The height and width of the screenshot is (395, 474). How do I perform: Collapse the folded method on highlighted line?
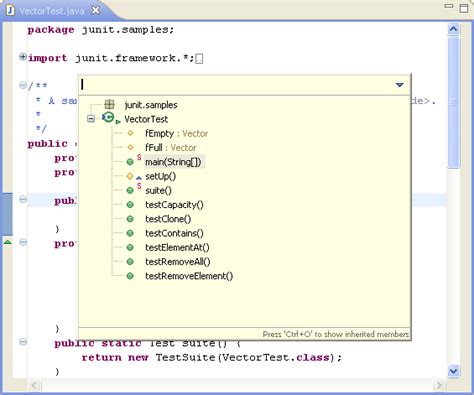click(x=23, y=199)
